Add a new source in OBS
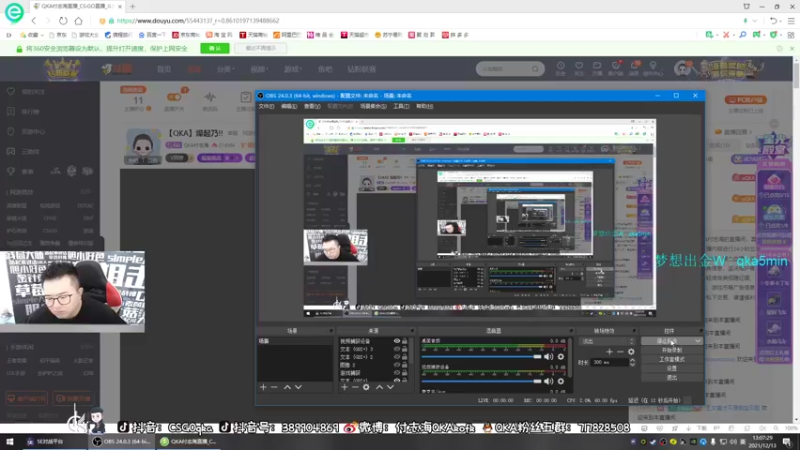800x450 pixels. coord(344,387)
